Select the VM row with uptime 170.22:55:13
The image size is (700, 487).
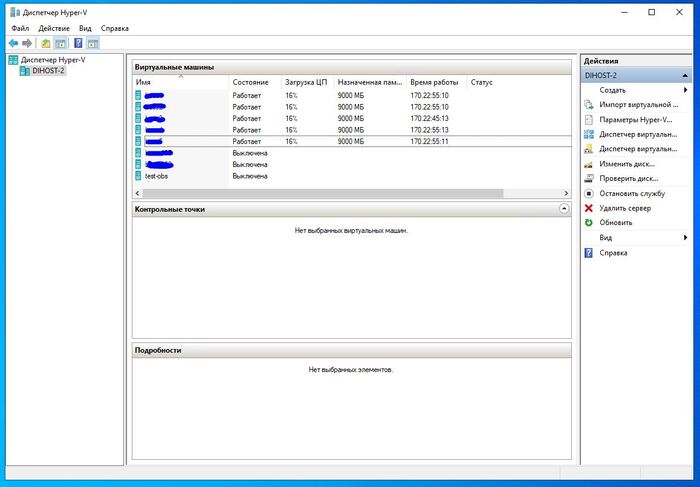(352, 130)
